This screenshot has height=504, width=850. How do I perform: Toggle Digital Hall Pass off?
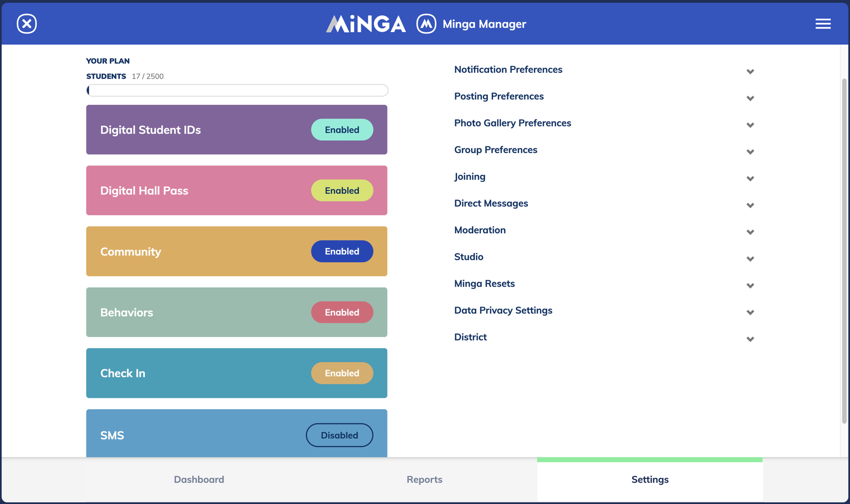[342, 190]
